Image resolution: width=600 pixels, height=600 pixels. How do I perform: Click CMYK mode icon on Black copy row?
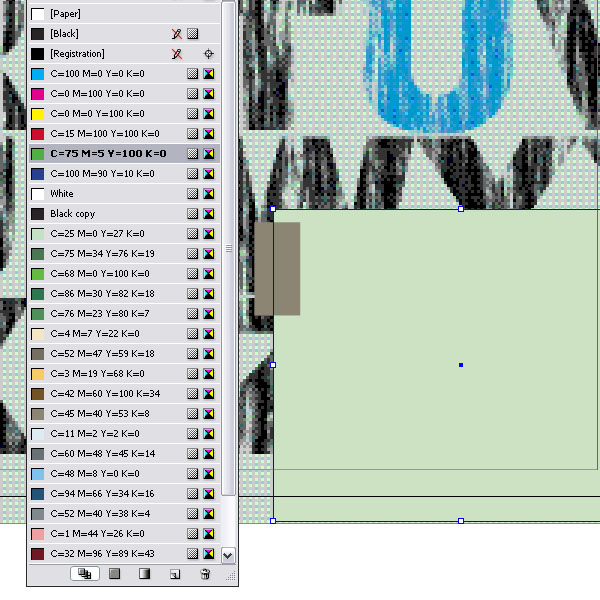[209, 214]
